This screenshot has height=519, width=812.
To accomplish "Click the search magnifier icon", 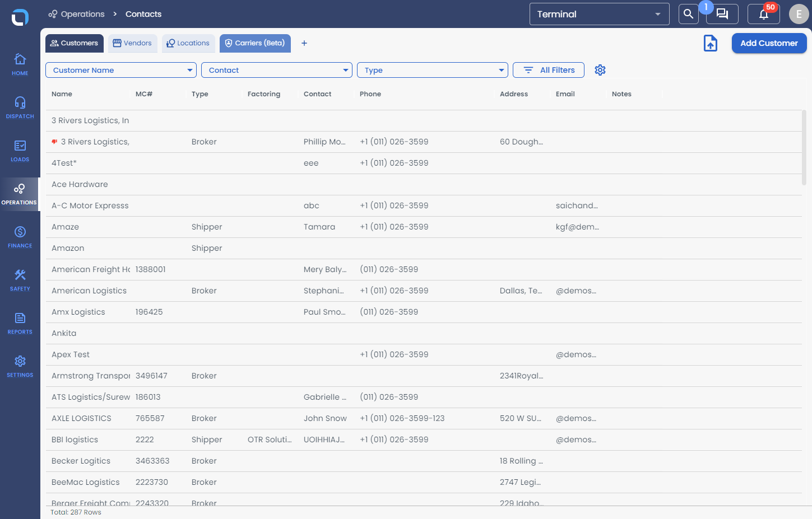I will [689, 14].
